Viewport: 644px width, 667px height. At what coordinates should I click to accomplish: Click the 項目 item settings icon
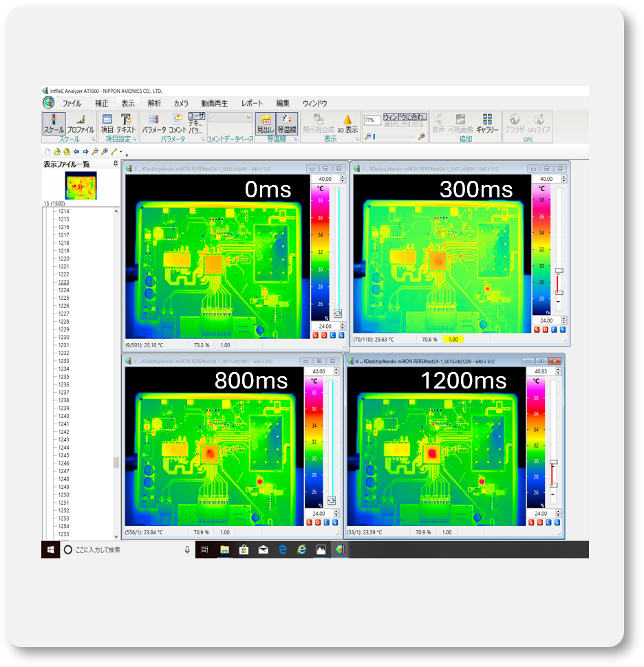[107, 124]
